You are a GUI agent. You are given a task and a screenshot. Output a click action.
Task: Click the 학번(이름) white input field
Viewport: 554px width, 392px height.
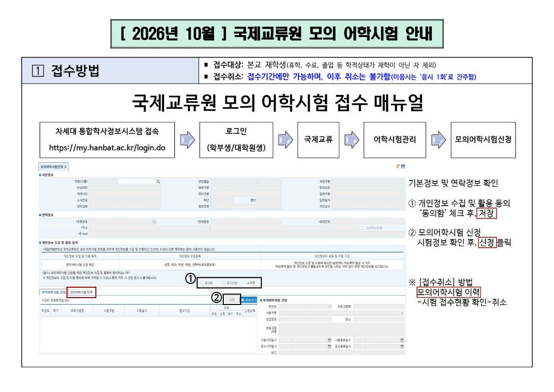coord(136,182)
